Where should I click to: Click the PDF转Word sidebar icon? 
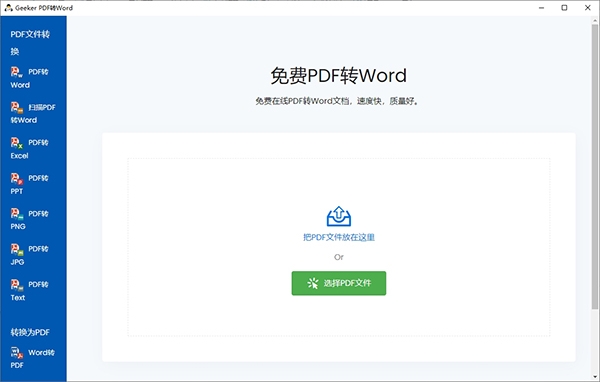pyautogui.click(x=16, y=72)
